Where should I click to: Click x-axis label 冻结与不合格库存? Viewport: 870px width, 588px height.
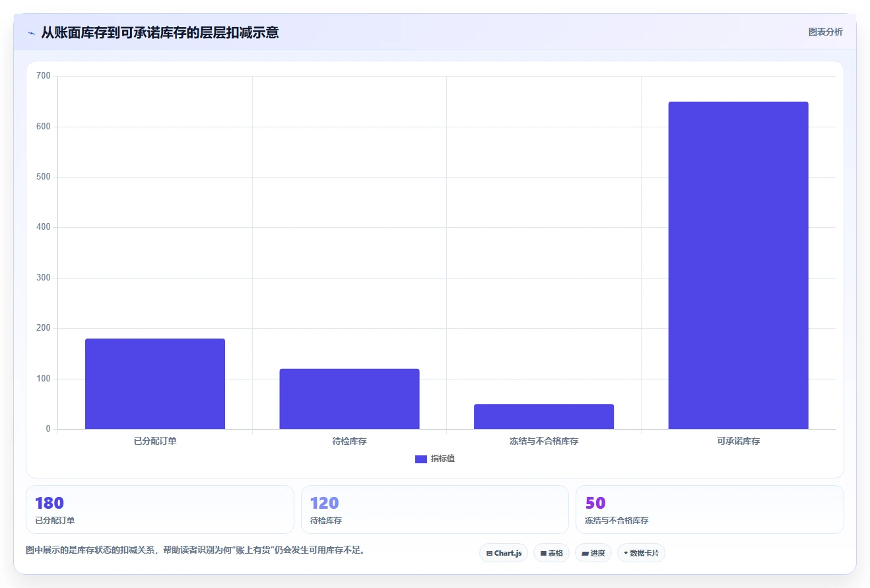[x=544, y=441]
